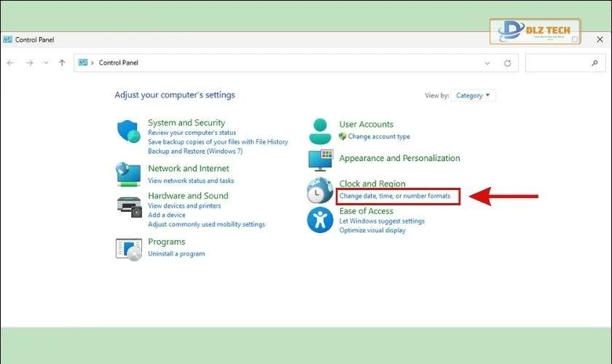Click Let Windows suggest settings link
This screenshot has width=612, height=364.
382,221
